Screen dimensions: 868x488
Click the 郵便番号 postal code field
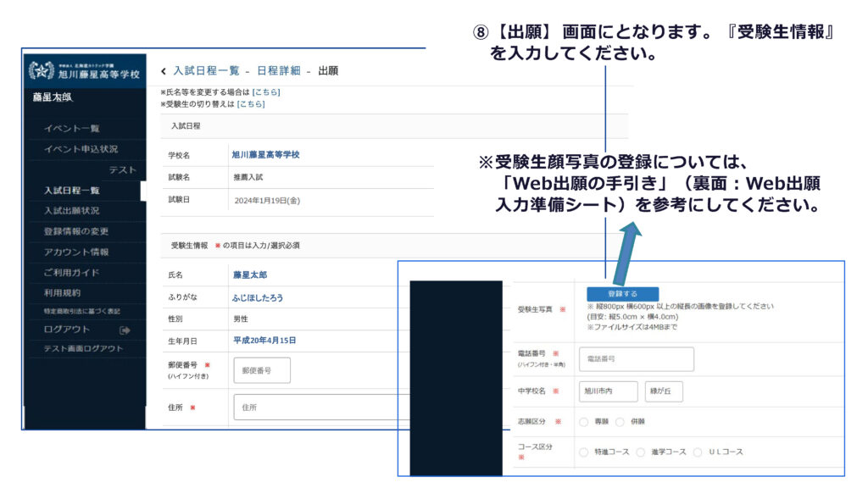coord(262,370)
